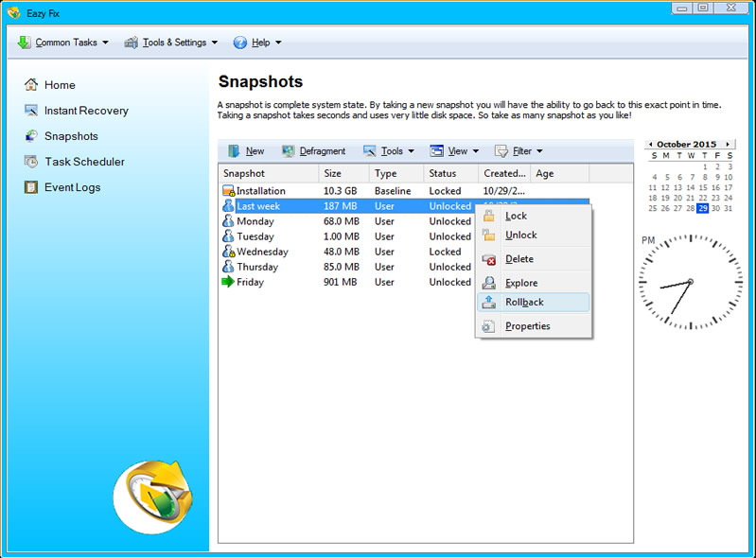Click the Home icon in the sidebar
Viewport: 756px width, 558px height.
click(32, 85)
